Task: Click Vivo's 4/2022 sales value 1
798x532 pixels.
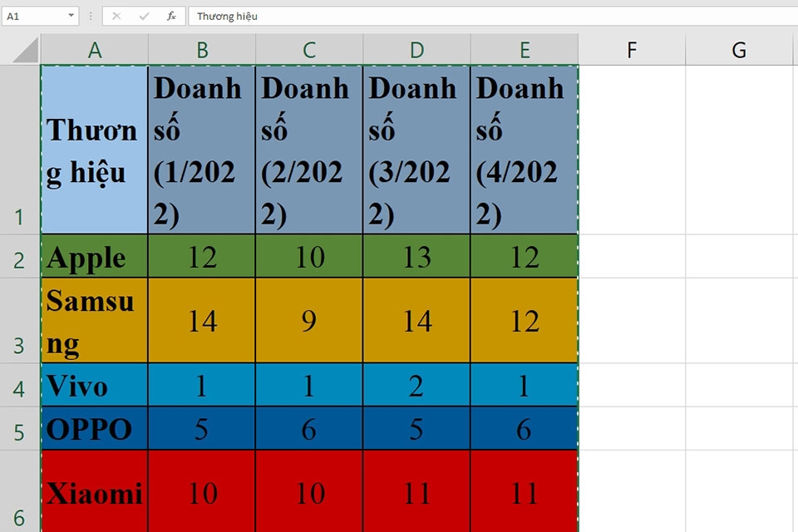Action: [x=525, y=385]
